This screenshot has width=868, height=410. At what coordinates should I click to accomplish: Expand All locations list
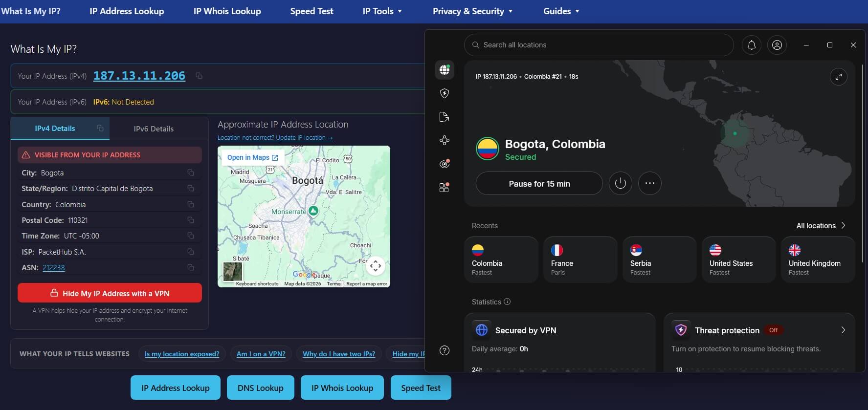coord(821,225)
